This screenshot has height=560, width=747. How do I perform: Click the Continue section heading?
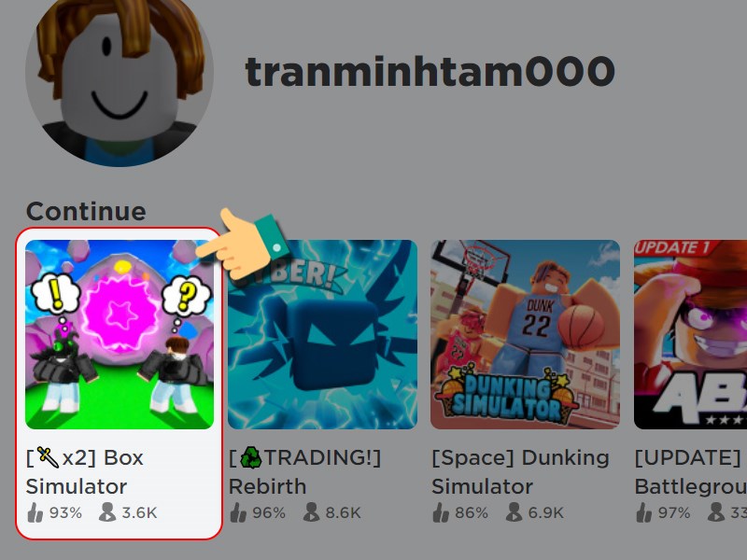point(86,212)
